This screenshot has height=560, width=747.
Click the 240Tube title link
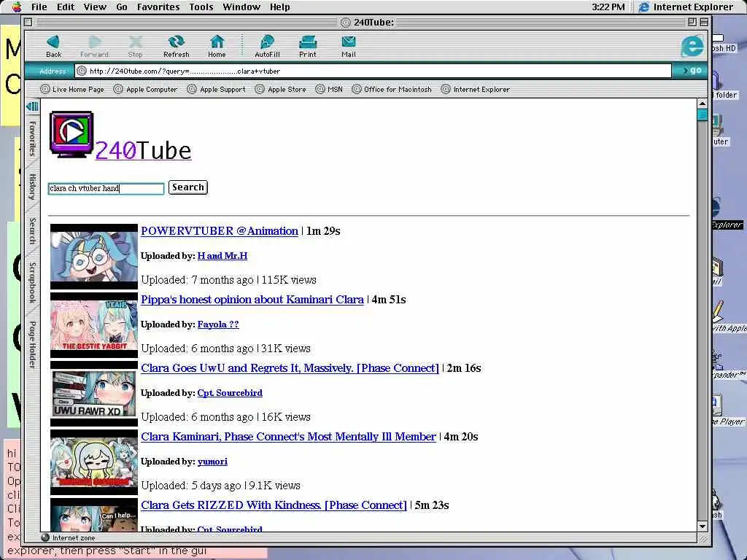coord(144,151)
